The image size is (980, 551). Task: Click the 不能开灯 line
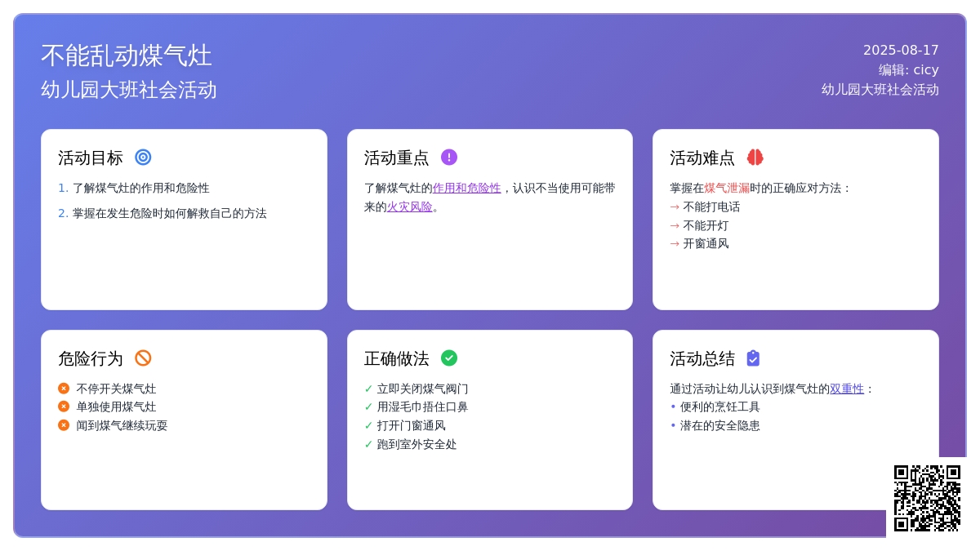(x=699, y=226)
